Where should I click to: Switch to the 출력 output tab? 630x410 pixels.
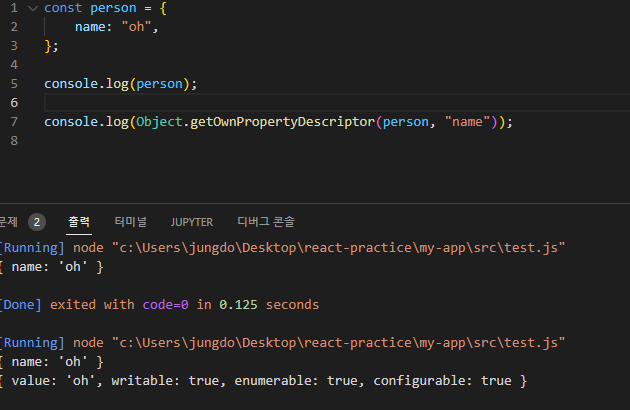pyautogui.click(x=79, y=221)
